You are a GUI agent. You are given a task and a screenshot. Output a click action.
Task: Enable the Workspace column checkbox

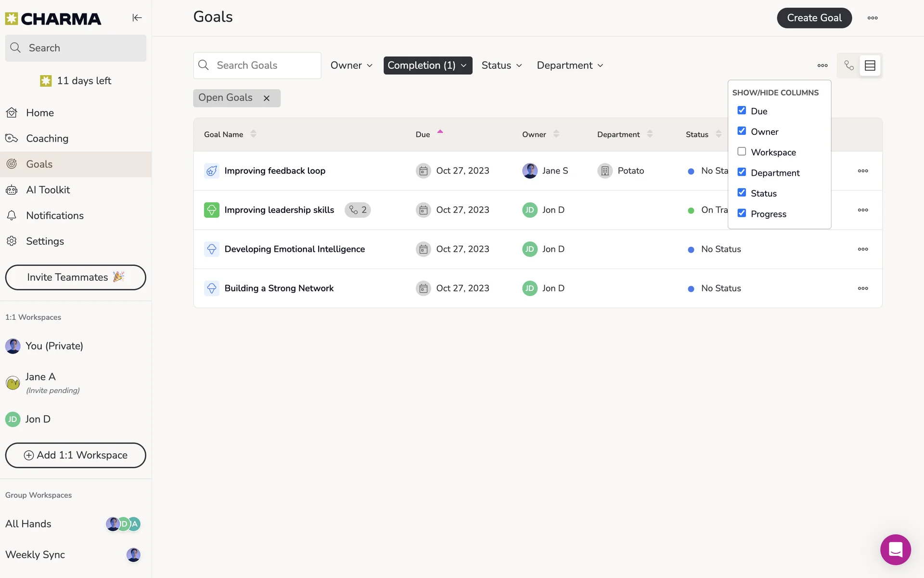click(x=742, y=152)
